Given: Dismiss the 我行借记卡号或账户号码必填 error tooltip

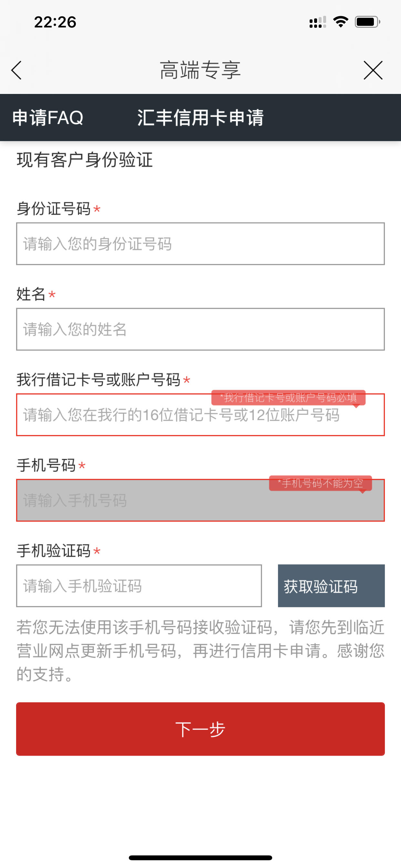Looking at the screenshot, I should tap(288, 398).
